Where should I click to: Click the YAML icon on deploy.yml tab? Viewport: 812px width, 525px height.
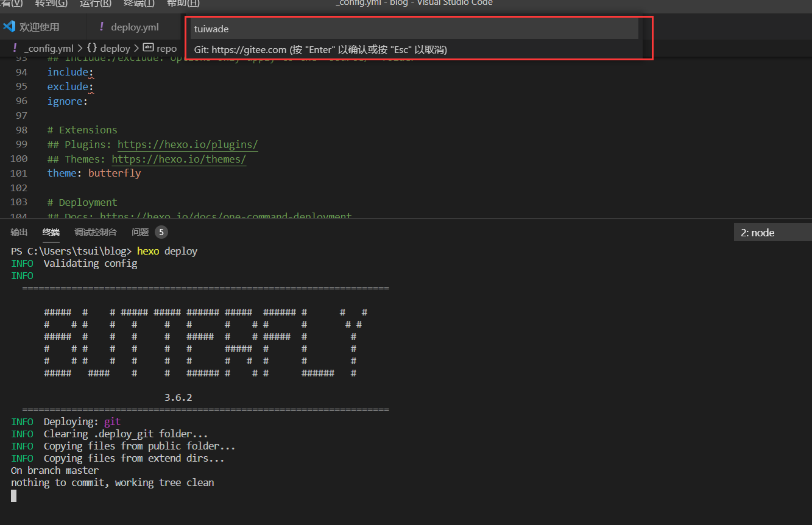pos(102,27)
